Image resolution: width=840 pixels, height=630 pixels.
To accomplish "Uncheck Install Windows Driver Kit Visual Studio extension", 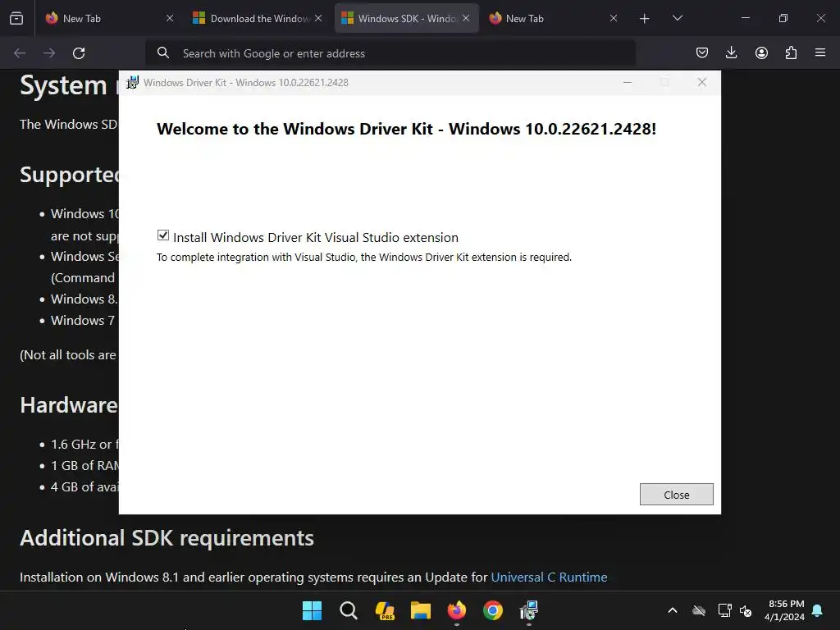I will tap(163, 235).
